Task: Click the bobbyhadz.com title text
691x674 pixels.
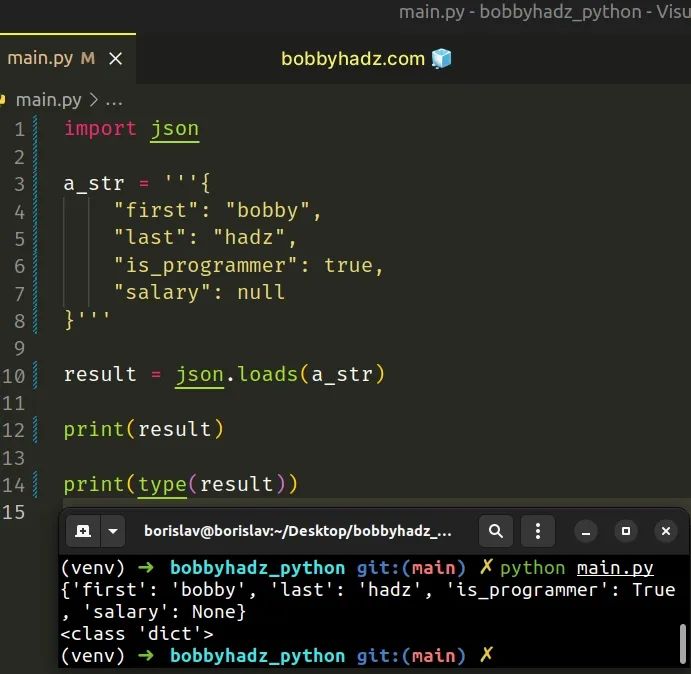Action: pyautogui.click(x=353, y=59)
